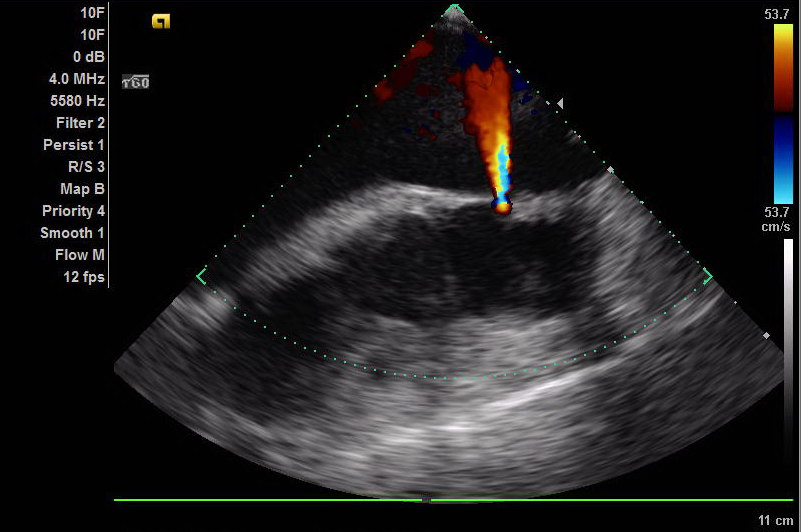801x532 pixels.
Task: Click the Map B color map setting
Action: 82,188
